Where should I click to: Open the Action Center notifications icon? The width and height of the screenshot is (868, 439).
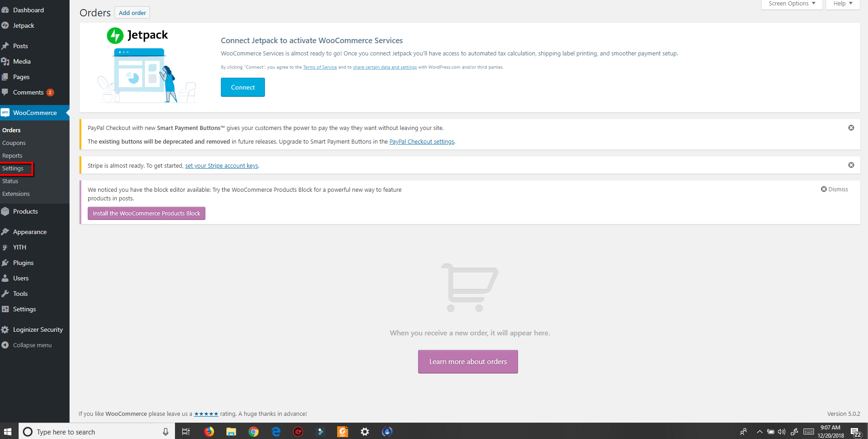pos(855,432)
